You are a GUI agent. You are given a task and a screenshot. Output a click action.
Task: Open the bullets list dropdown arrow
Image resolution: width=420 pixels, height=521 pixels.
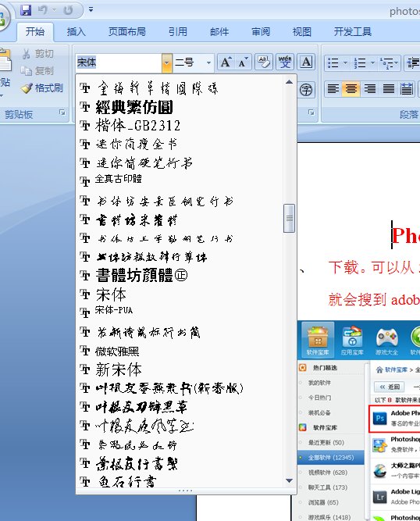(x=345, y=62)
